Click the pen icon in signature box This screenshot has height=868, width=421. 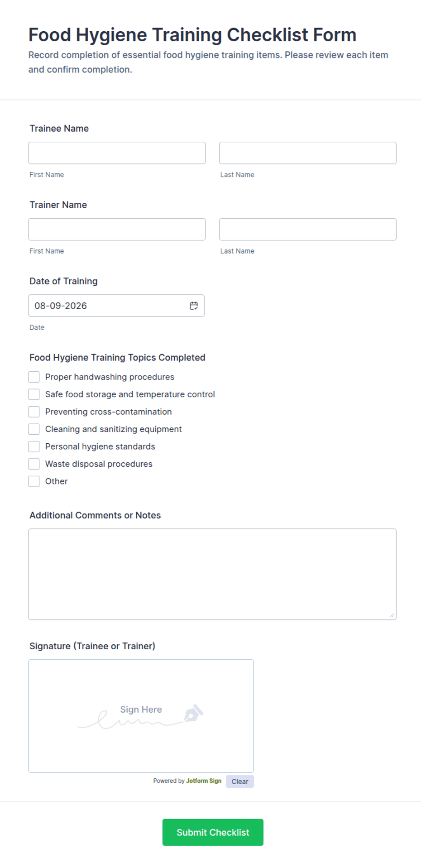pos(194,713)
